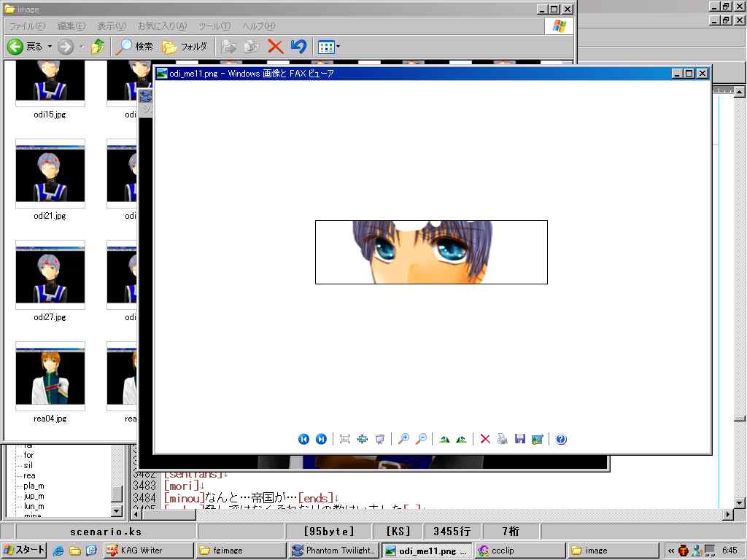The width and height of the screenshot is (747, 560).
Task: Open the ツール(T) menu in Explorer
Action: [214, 26]
